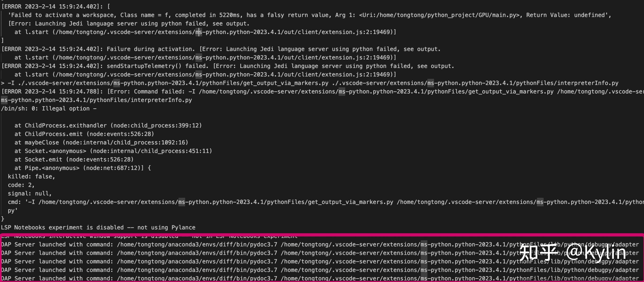Click the '/bin/sh: 0: Illegal option' line
The height and width of the screenshot is (282, 644).
click(x=49, y=108)
